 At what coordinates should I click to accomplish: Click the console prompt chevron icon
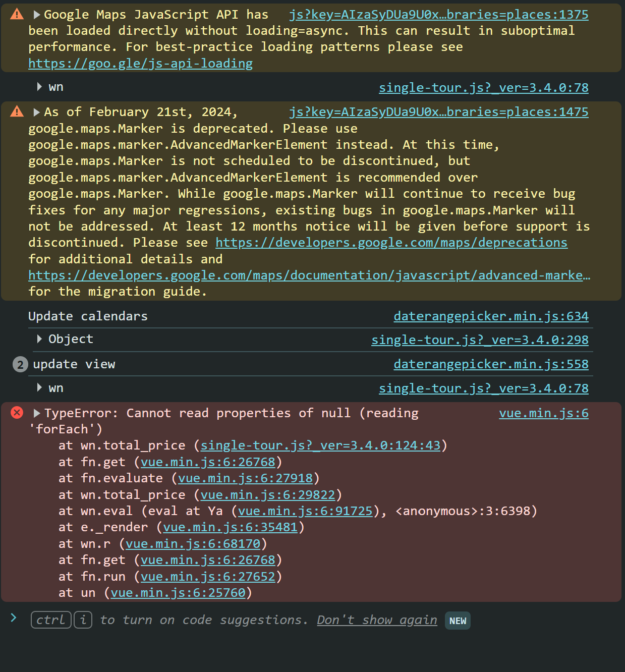point(14,618)
